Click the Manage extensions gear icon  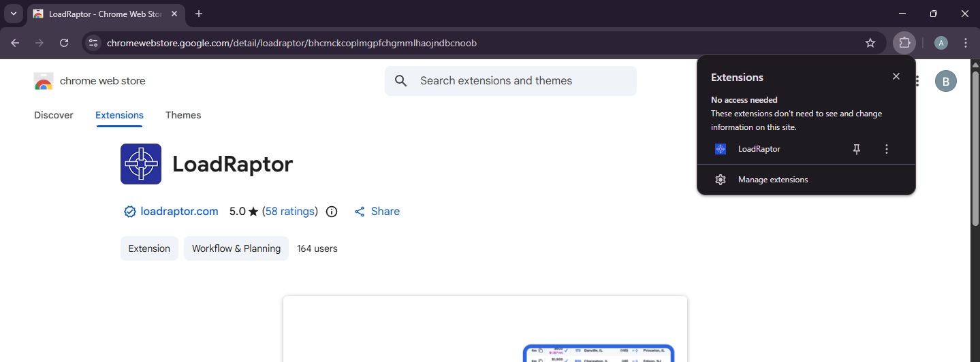[721, 180]
